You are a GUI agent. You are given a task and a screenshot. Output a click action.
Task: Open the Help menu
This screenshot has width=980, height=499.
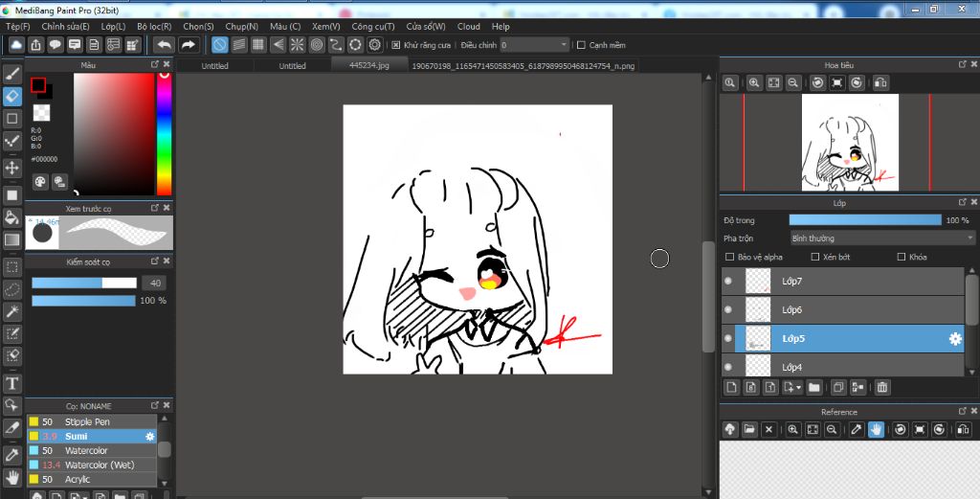(x=501, y=26)
